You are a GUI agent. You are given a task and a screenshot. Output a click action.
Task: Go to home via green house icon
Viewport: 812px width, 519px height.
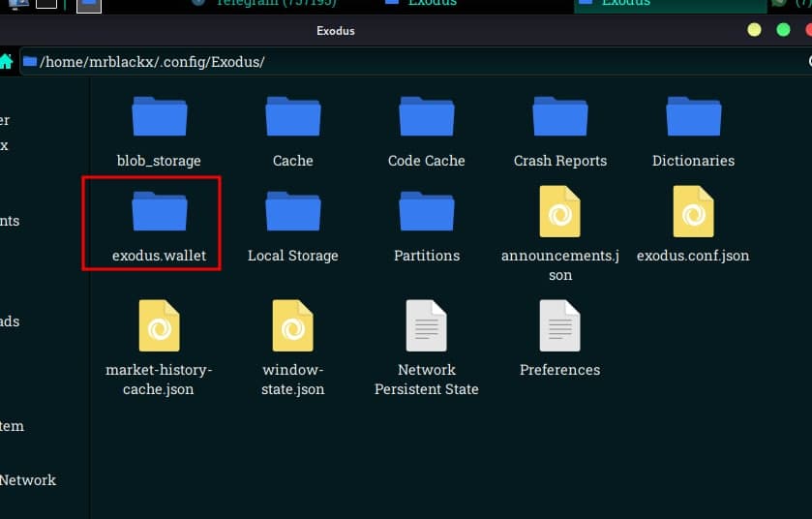click(x=6, y=62)
